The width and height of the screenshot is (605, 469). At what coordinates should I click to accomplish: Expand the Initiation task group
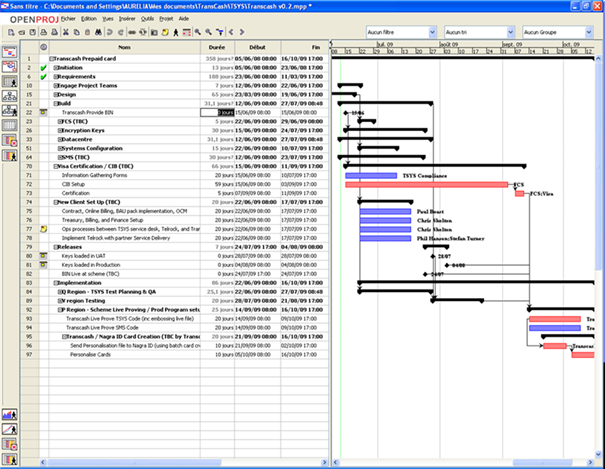56,68
